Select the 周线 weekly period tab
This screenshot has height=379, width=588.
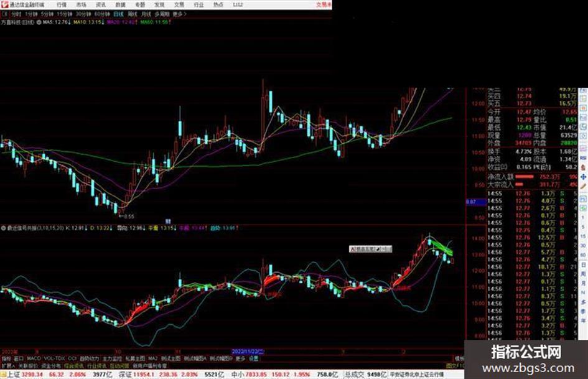(x=133, y=14)
